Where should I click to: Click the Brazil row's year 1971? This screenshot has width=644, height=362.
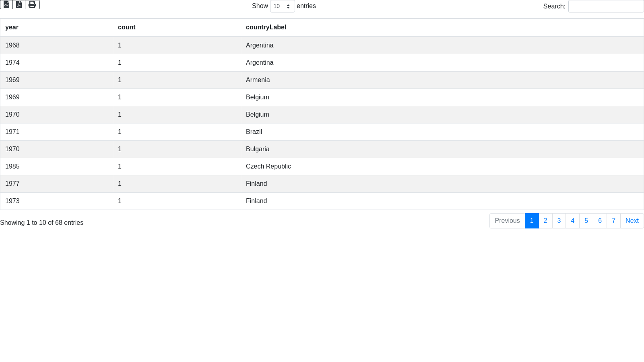(12, 132)
